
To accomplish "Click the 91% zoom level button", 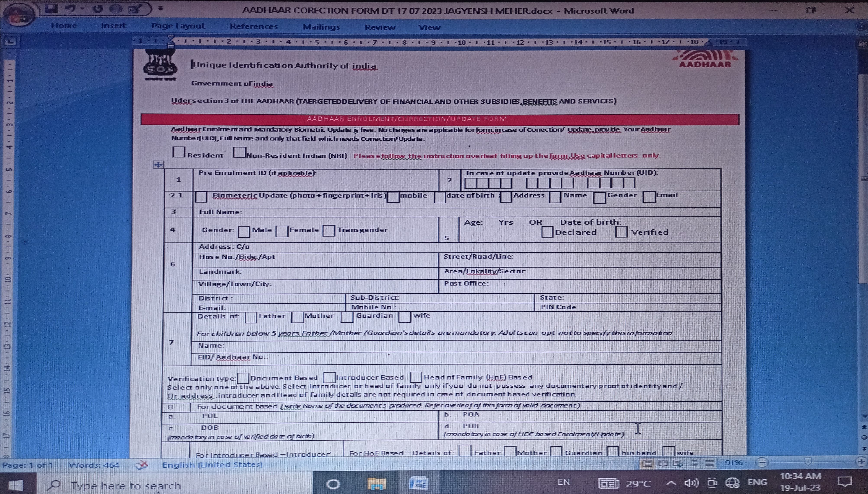I will pyautogui.click(x=733, y=463).
